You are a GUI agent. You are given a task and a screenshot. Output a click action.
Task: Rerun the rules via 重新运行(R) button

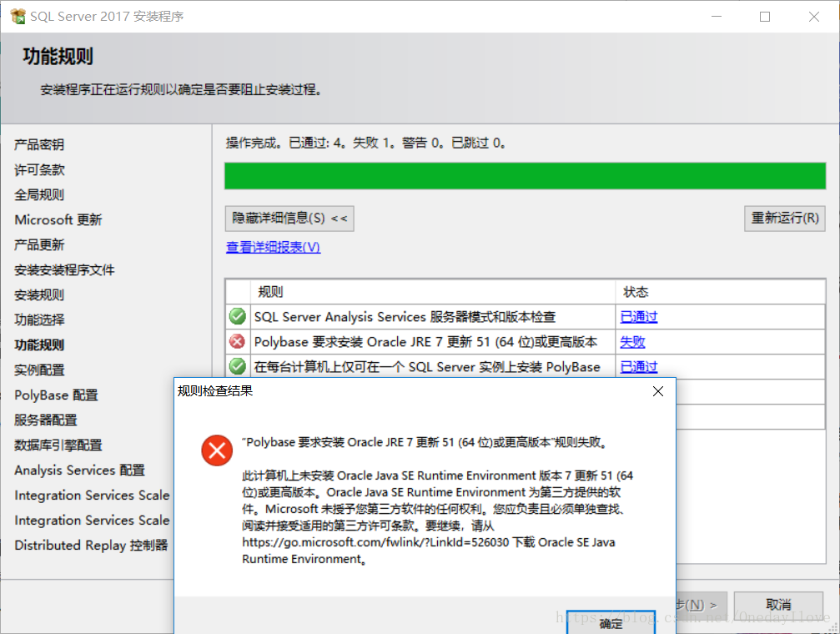coord(784,218)
